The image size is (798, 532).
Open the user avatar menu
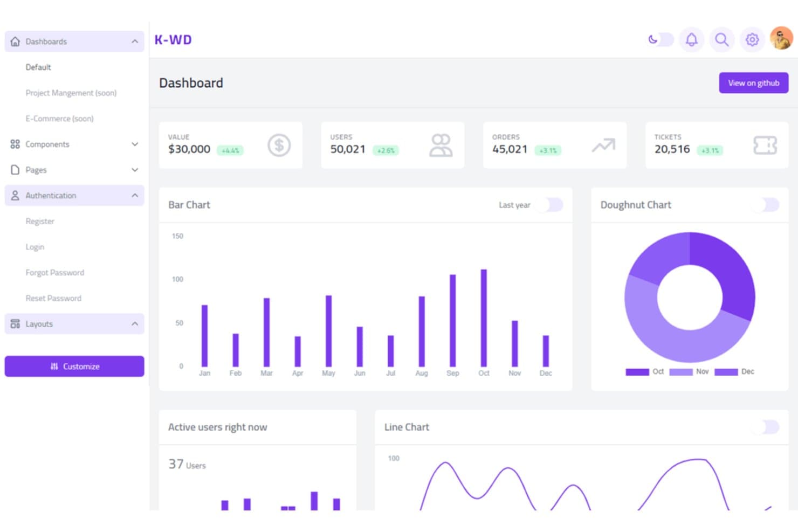tap(781, 39)
